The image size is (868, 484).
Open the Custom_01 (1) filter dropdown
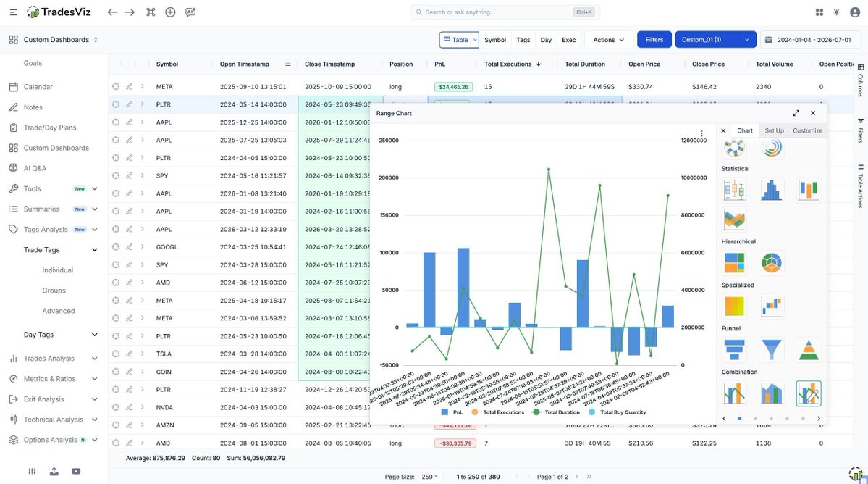(x=716, y=40)
